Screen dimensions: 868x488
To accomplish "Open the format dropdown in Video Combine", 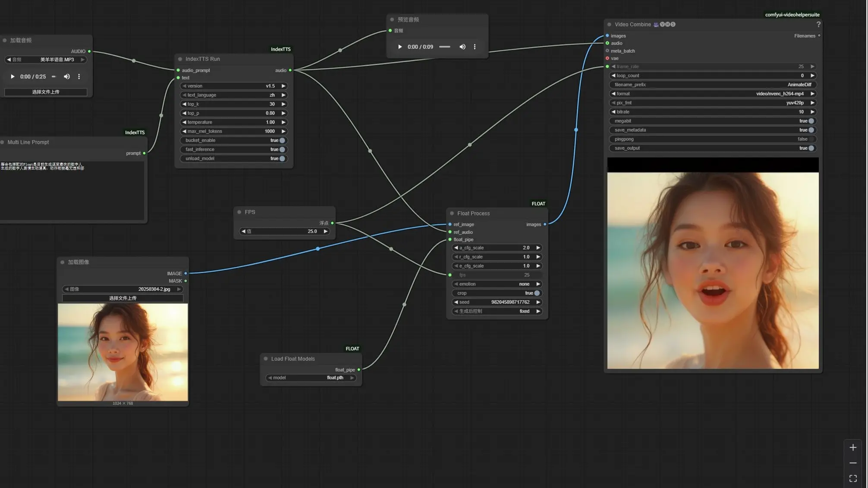I will coord(712,94).
